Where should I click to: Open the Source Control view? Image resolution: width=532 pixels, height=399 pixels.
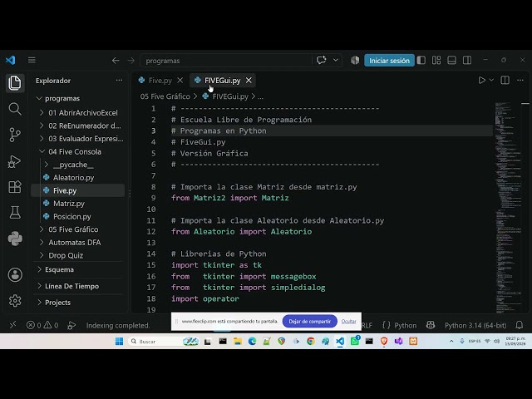15,135
